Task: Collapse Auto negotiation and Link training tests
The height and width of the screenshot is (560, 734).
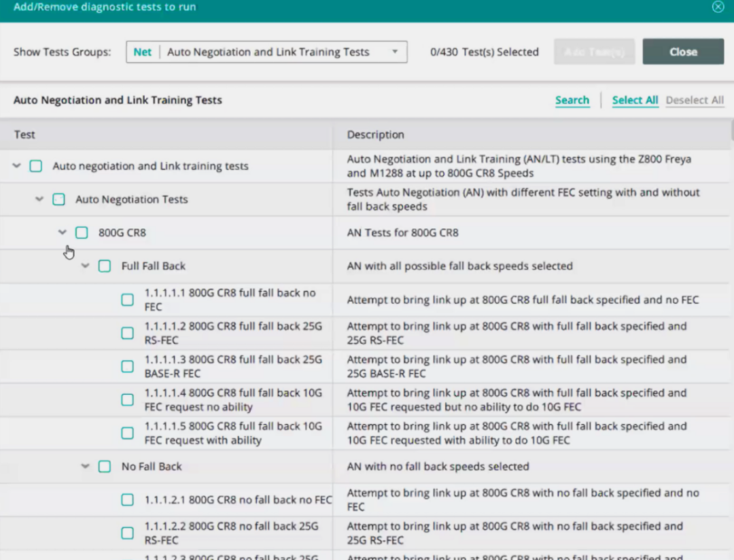Action: [x=17, y=166]
